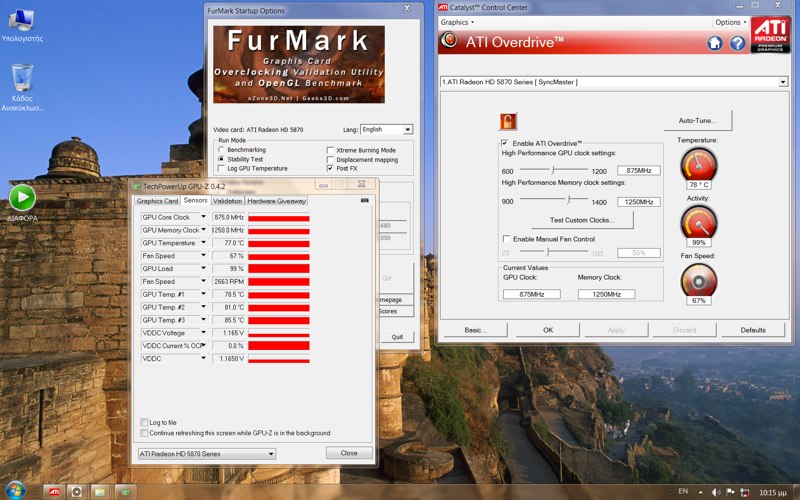
Task: Open the Computer desktop icon
Action: 22,25
